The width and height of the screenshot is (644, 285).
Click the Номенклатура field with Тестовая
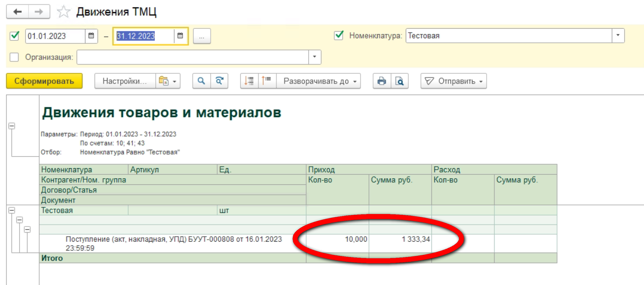(509, 36)
